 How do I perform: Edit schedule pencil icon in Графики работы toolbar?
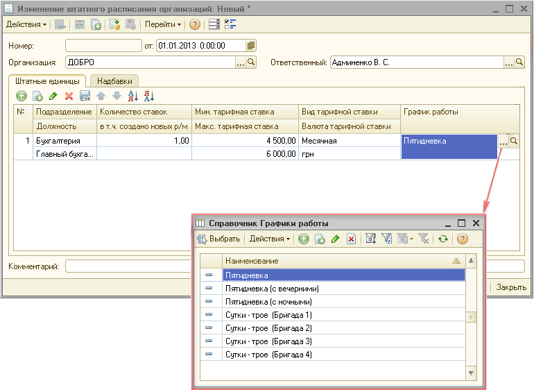336,239
